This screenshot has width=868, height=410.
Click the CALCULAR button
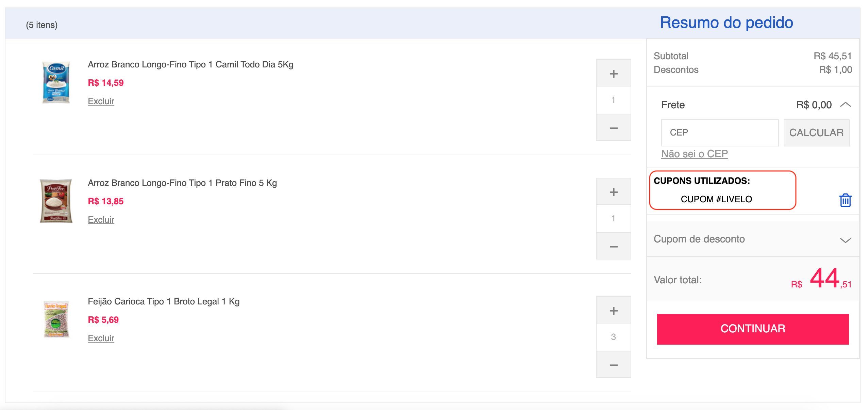point(816,132)
